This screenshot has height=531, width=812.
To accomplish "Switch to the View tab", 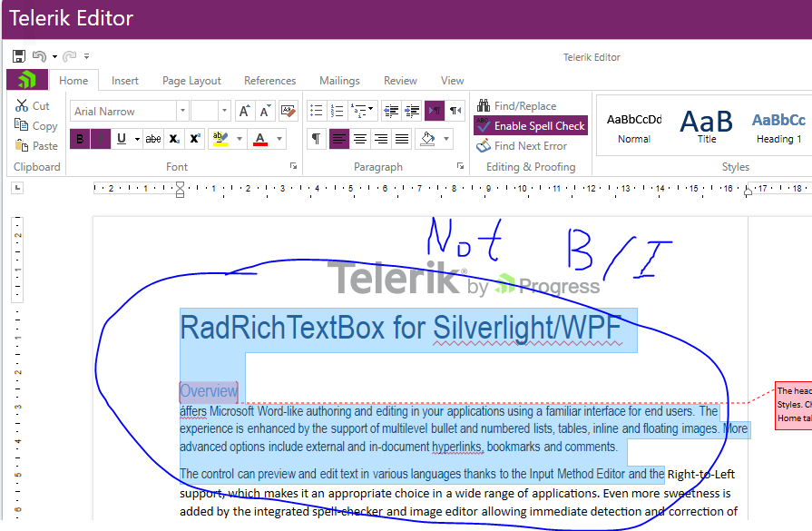I will pyautogui.click(x=452, y=81).
